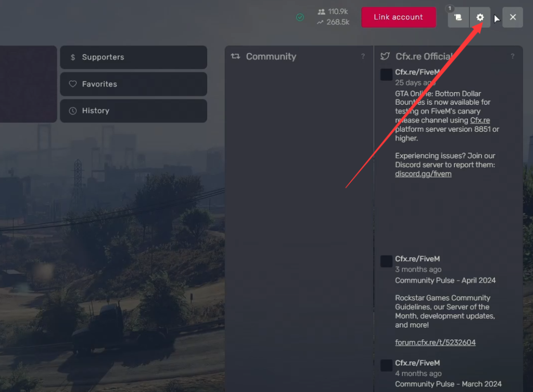Open the History server list
Viewport: 533px width, 392px height.
[x=134, y=111]
